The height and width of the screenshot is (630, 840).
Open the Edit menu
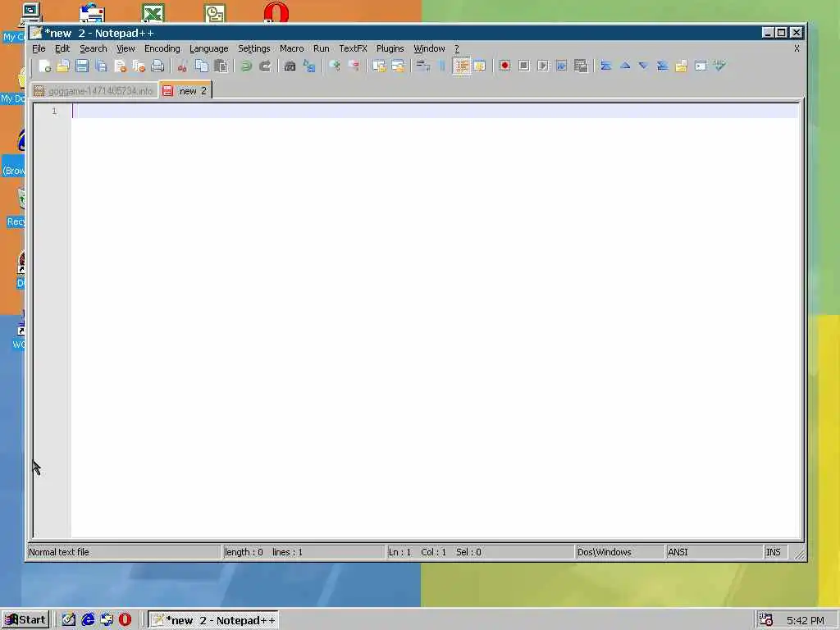[62, 48]
